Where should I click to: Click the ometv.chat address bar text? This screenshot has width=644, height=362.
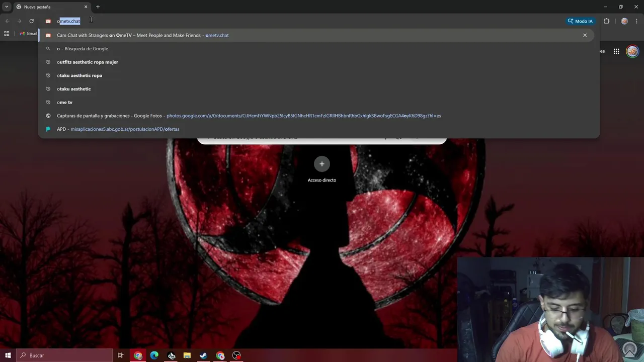click(68, 21)
